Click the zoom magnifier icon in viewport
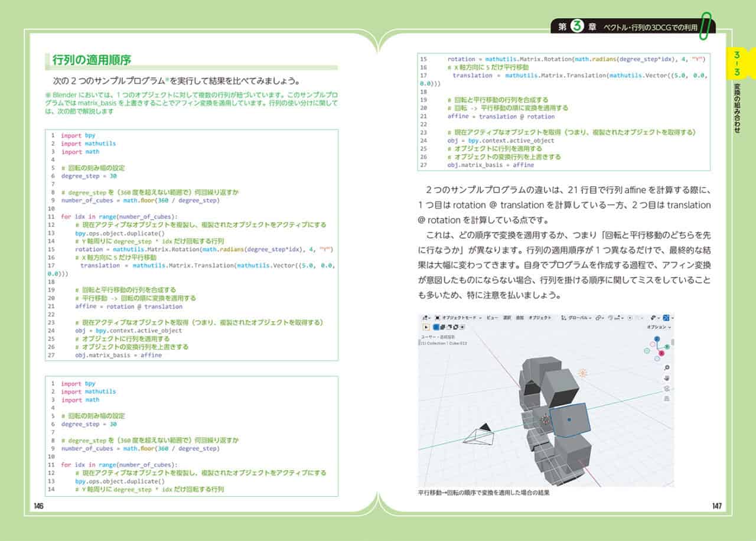Viewport: 756px width, 541px height. tap(667, 367)
